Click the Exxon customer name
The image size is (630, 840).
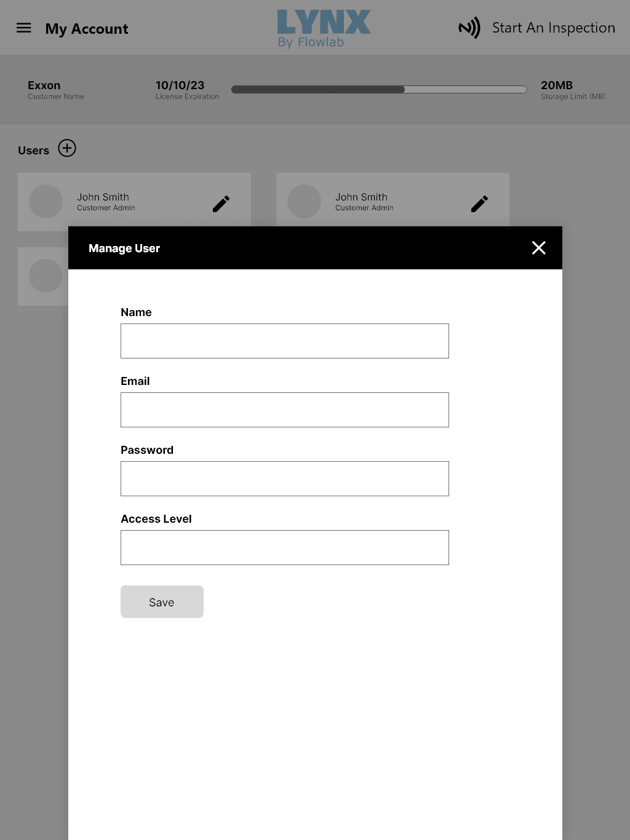point(44,85)
